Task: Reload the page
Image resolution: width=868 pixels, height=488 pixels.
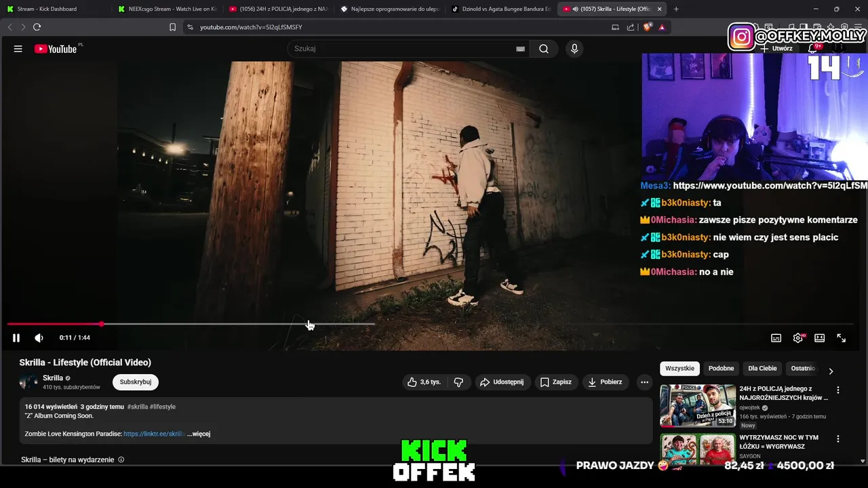Action: pos(37,27)
